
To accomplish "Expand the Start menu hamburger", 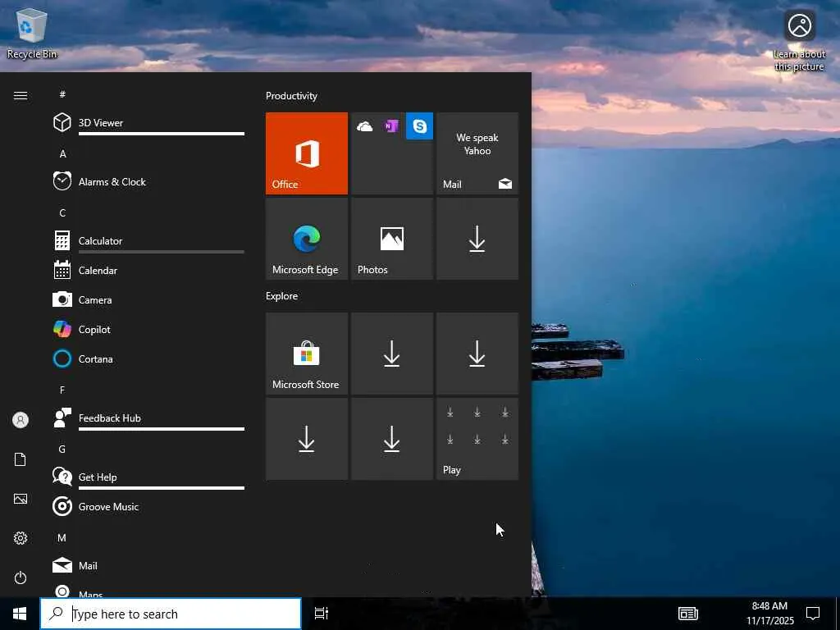I will tap(21, 95).
